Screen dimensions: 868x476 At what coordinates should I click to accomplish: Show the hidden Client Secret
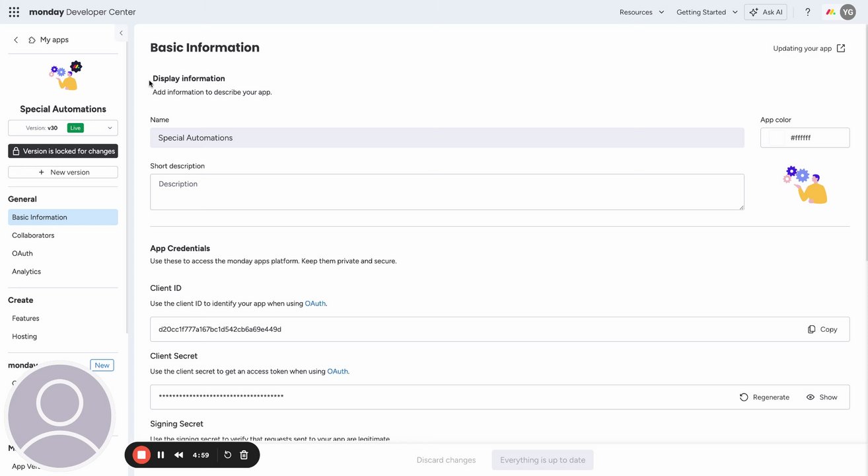(822, 397)
